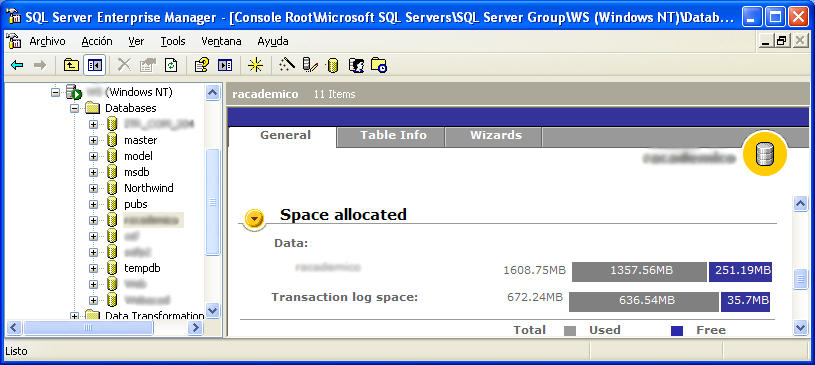815x365 pixels.
Task: Click the 1357.56MB used data bar
Action: tap(639, 271)
